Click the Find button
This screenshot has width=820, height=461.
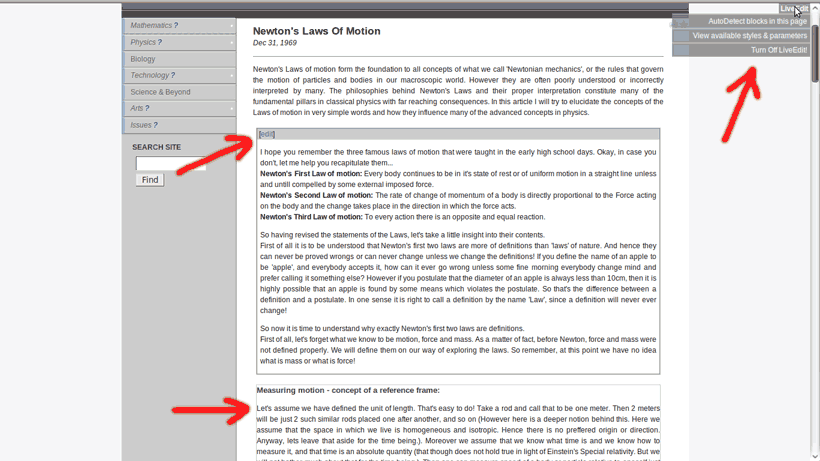pyautogui.click(x=150, y=180)
